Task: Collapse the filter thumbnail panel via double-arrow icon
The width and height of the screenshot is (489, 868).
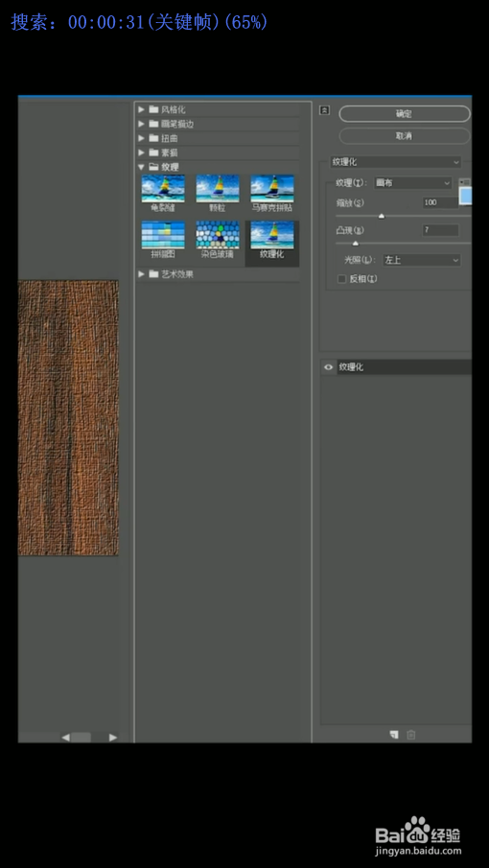Action: click(x=325, y=110)
